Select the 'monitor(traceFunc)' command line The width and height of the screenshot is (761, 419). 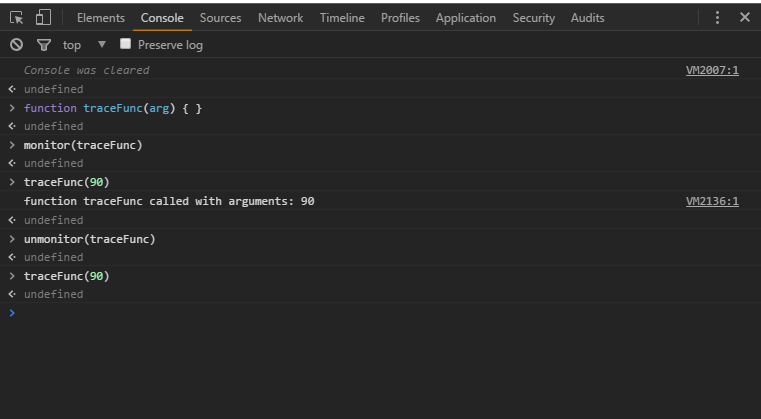tap(83, 145)
